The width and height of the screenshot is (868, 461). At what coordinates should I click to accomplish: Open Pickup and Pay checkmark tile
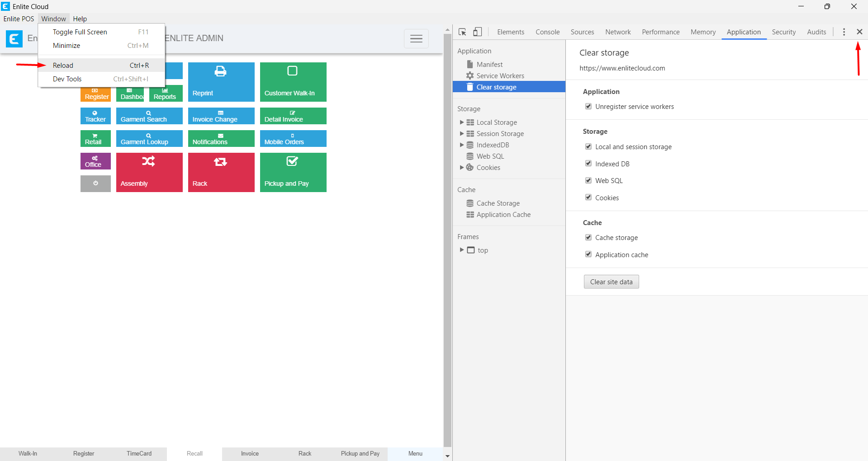tap(293, 172)
